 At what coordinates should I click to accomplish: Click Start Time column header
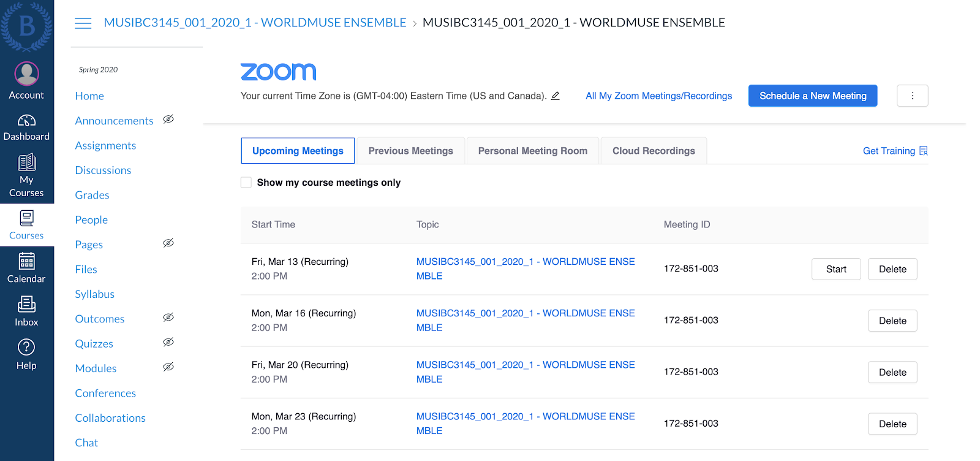coord(273,224)
